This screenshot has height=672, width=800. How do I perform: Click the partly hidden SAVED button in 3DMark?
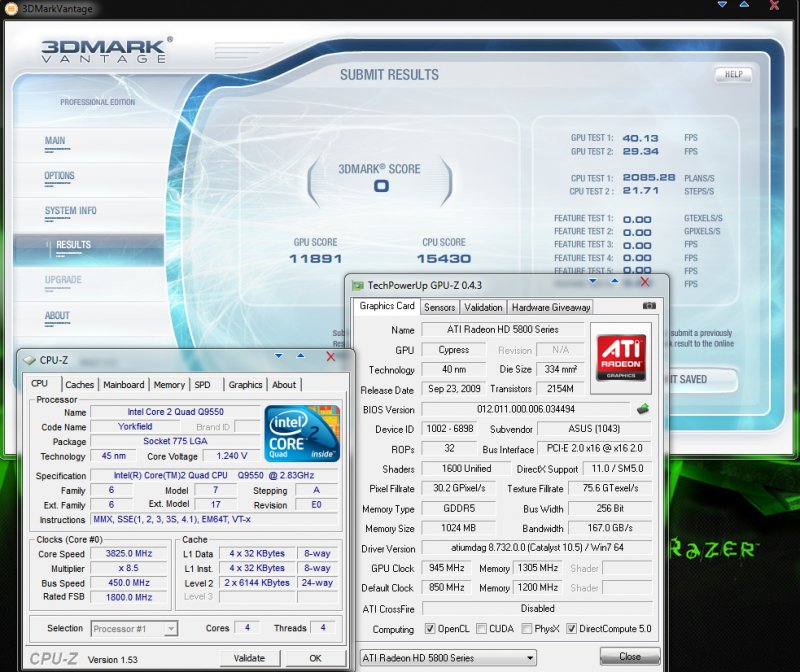[x=703, y=380]
